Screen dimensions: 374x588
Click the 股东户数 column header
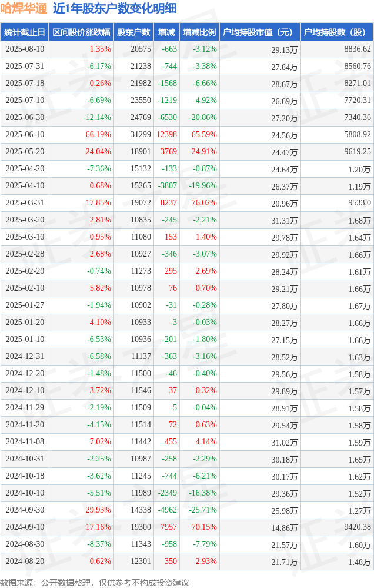click(134, 32)
